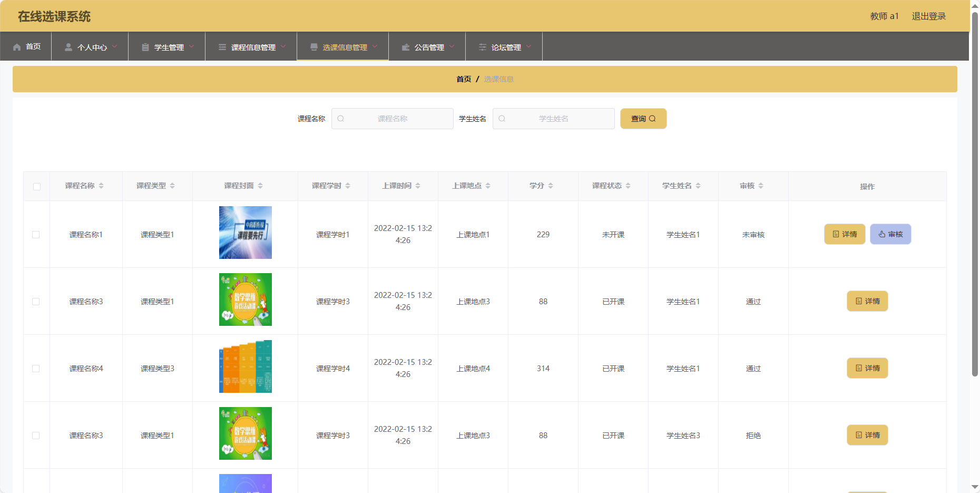Viewport: 980px width, 493px height.
Task: Sort by 课程学时 column arrows
Action: point(348,186)
